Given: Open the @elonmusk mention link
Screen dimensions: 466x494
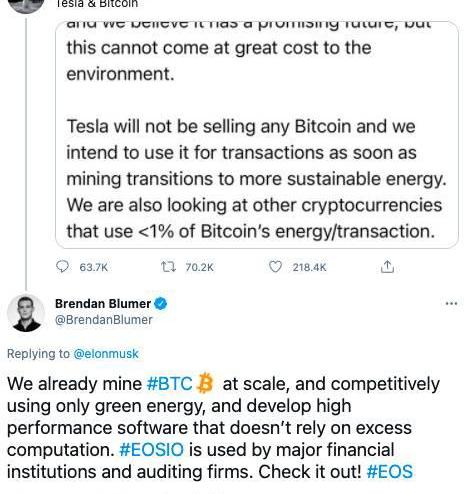Looking at the screenshot, I should tap(106, 354).
